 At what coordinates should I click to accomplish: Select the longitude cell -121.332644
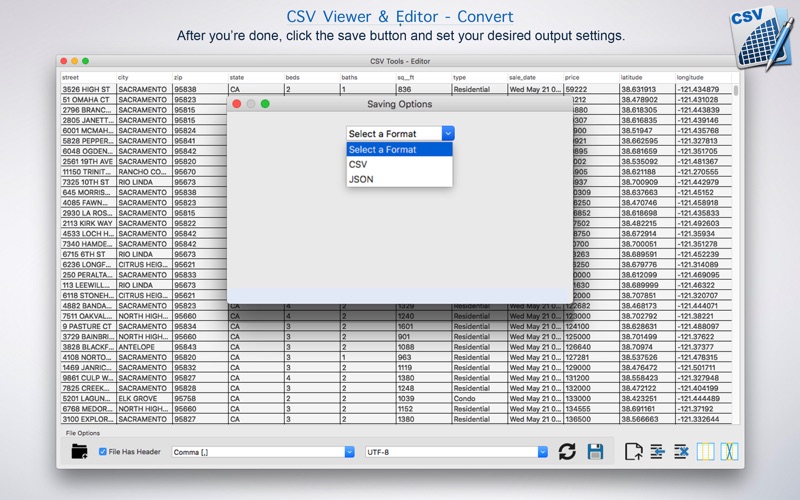[704, 419]
